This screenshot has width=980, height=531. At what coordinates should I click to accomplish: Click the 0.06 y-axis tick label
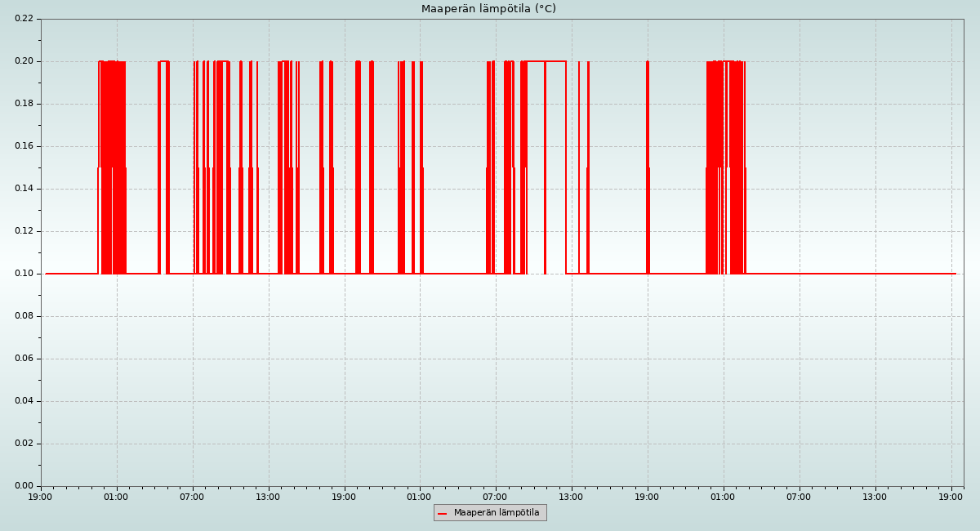point(24,359)
